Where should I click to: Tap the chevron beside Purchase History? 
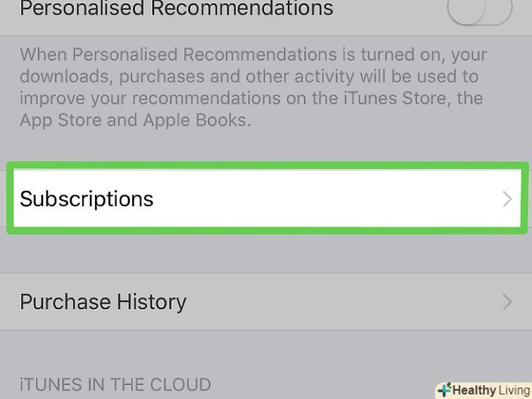(x=507, y=302)
